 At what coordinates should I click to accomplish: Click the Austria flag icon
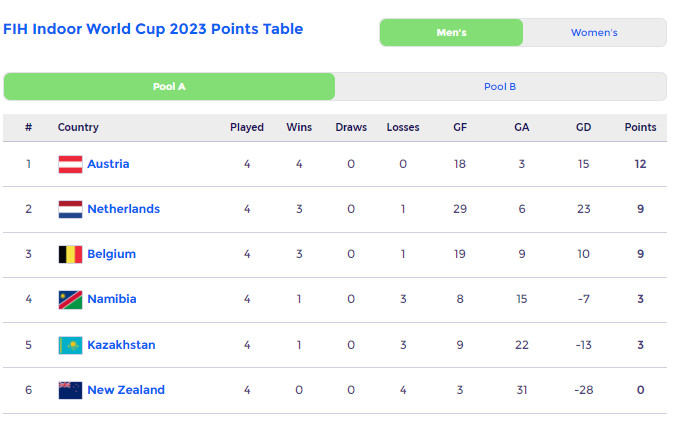click(70, 164)
